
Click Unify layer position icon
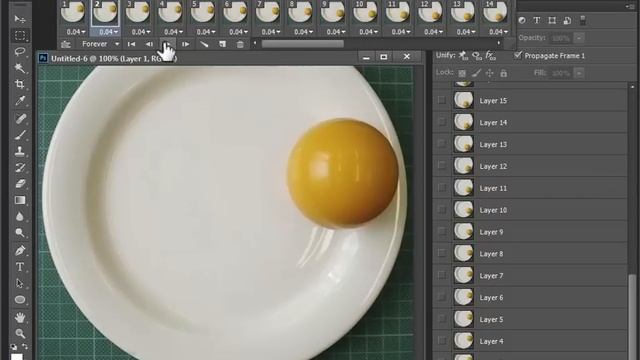click(463, 56)
